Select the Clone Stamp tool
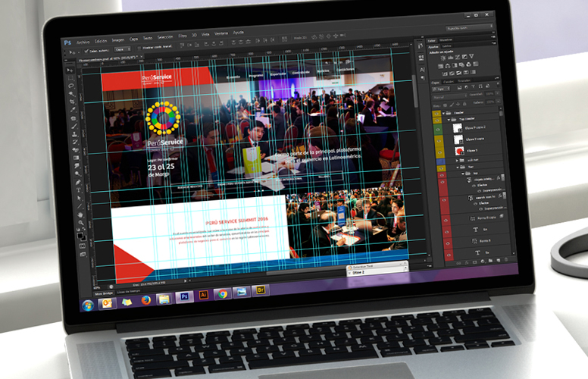The width and height of the screenshot is (588, 379). pos(75,134)
